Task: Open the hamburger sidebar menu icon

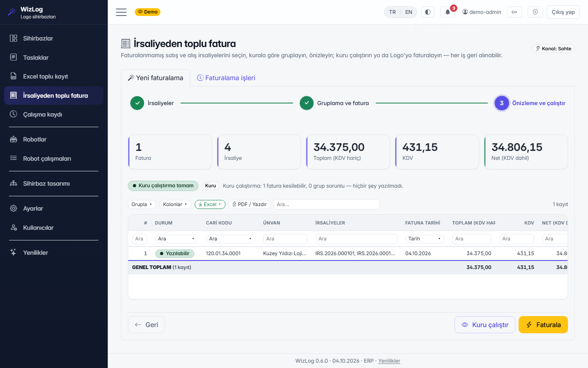Action: 121,12
